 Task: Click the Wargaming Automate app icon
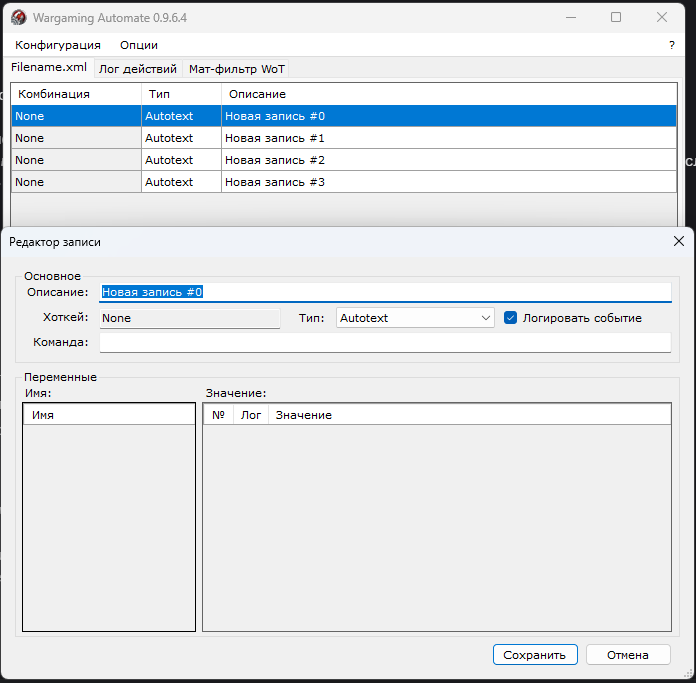(19, 18)
